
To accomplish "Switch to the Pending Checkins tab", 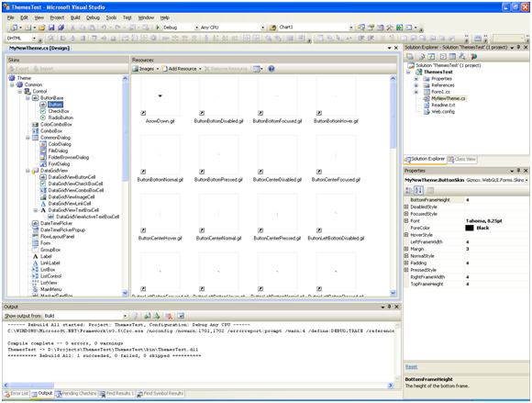I will click(76, 394).
